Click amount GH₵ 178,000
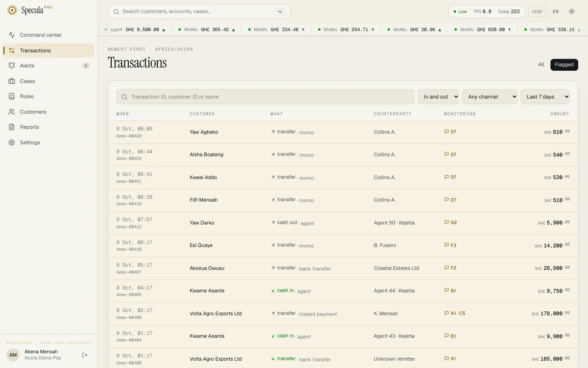This screenshot has width=588, height=368. (551, 314)
